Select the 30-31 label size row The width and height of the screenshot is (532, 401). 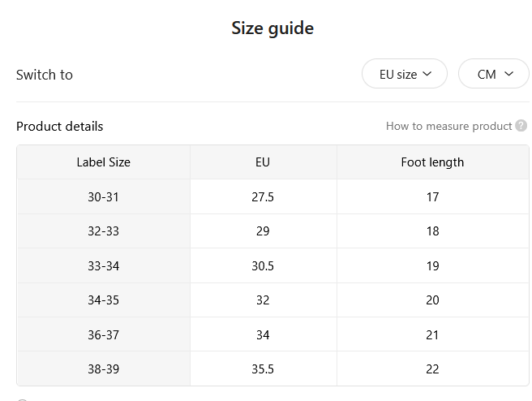coord(273,197)
